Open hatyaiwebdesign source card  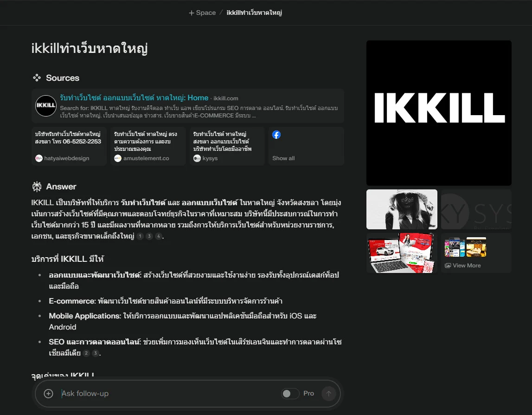coord(69,146)
